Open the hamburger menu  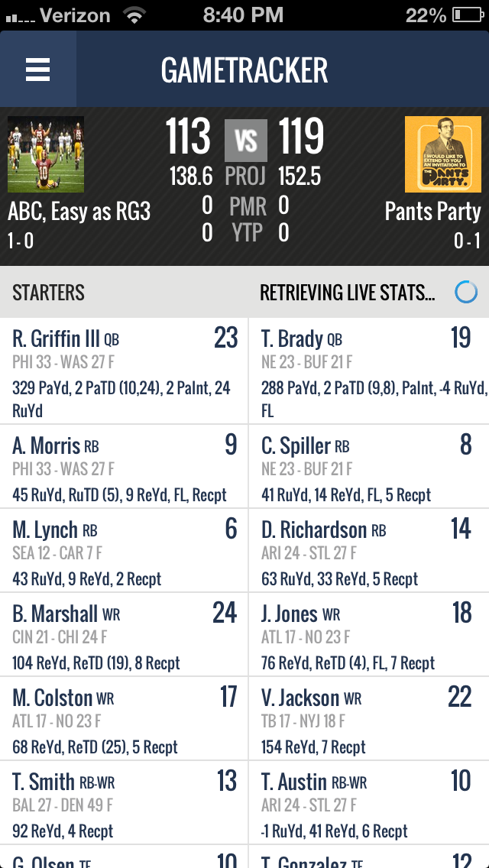tap(37, 70)
